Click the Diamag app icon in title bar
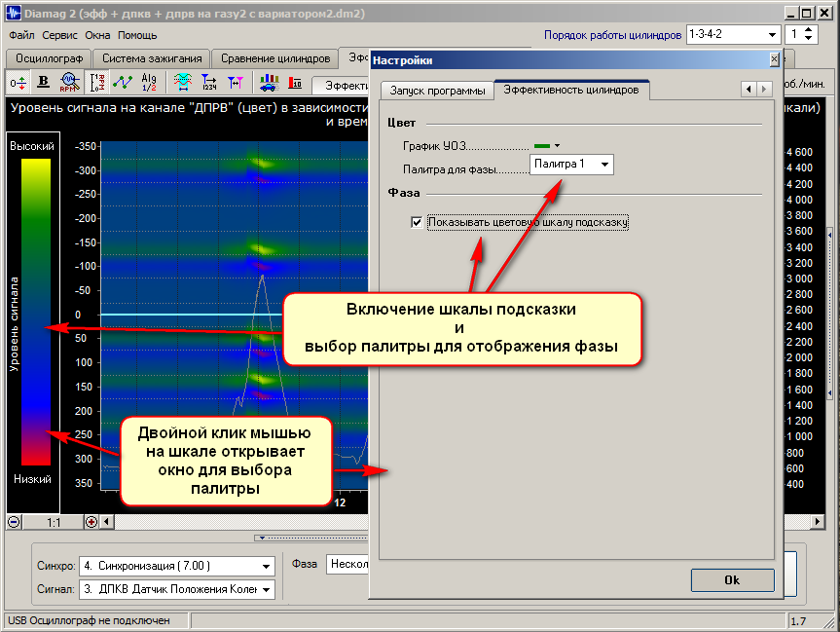 (14, 13)
